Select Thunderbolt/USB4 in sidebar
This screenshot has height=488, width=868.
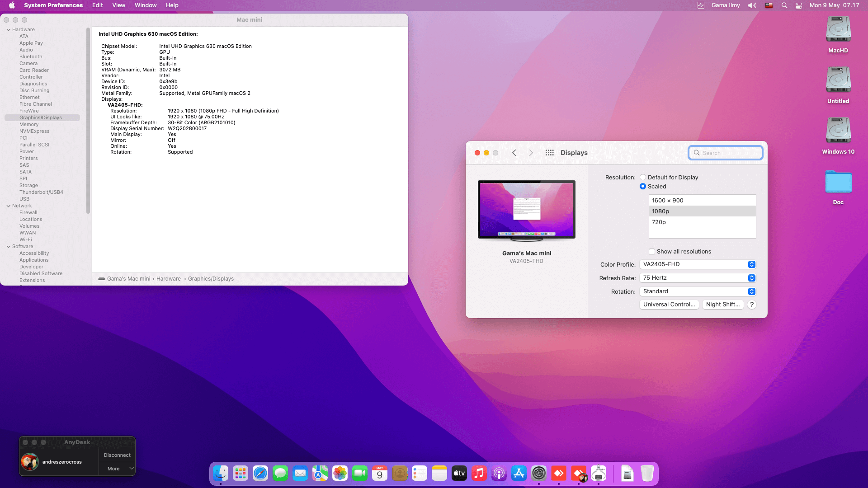pyautogui.click(x=41, y=192)
